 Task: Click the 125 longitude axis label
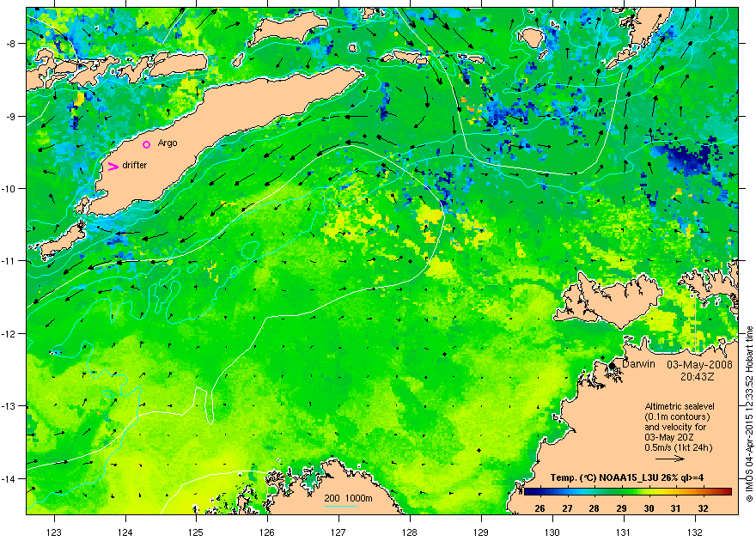click(196, 532)
